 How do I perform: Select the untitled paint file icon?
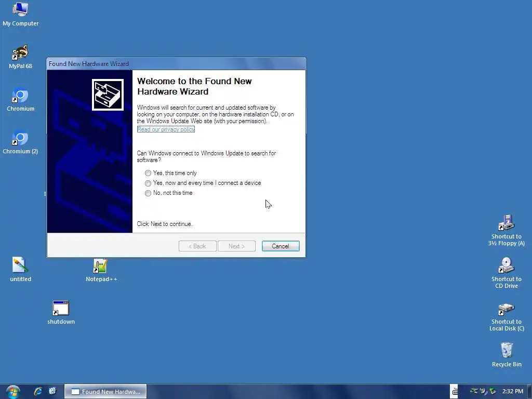[20, 270]
